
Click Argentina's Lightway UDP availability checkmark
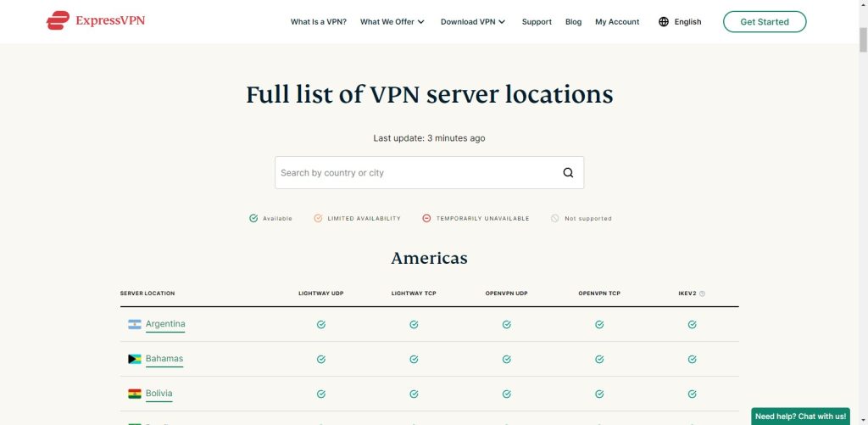321,324
